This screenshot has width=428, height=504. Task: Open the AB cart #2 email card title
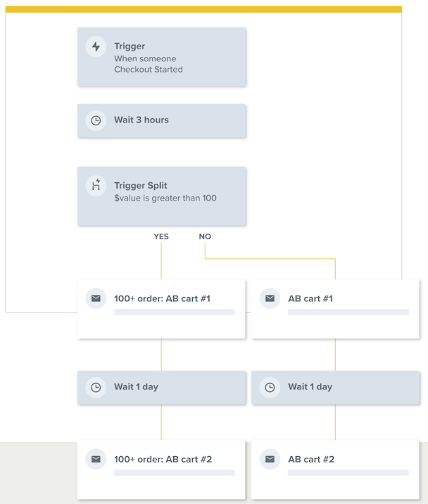pos(311,459)
